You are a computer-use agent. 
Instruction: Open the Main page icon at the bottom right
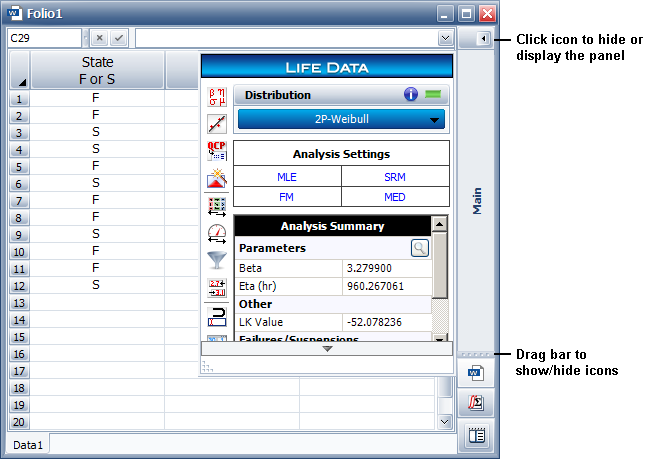point(476,375)
